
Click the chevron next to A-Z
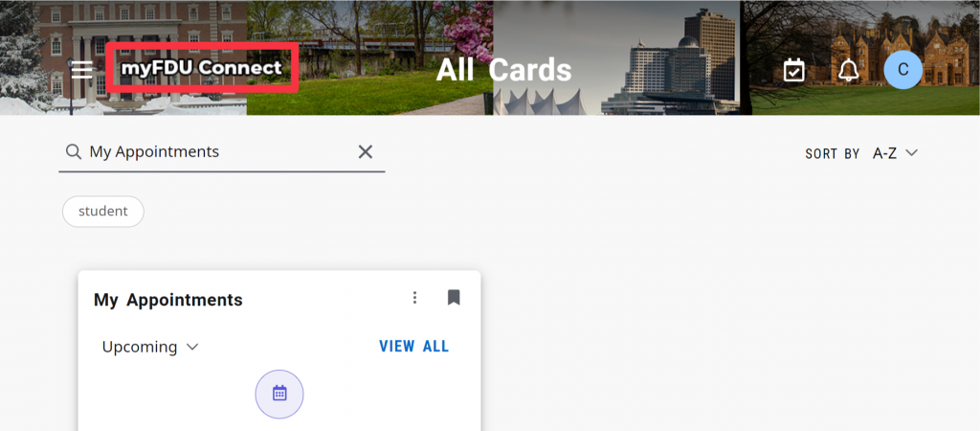[x=911, y=152]
